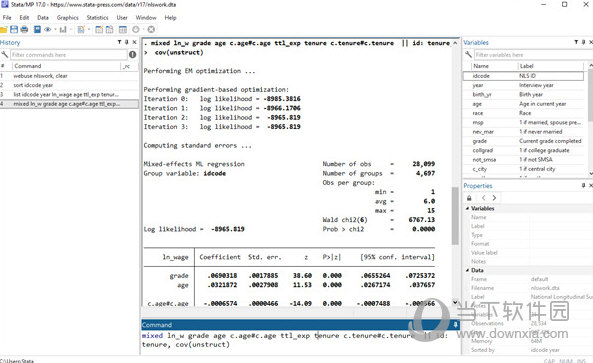Select the nev_mar variable row
The width and height of the screenshot is (593, 363).
coord(523,132)
